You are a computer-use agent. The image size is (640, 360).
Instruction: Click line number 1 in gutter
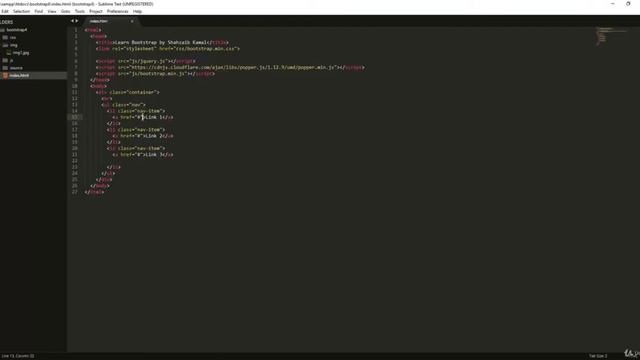(x=76, y=30)
